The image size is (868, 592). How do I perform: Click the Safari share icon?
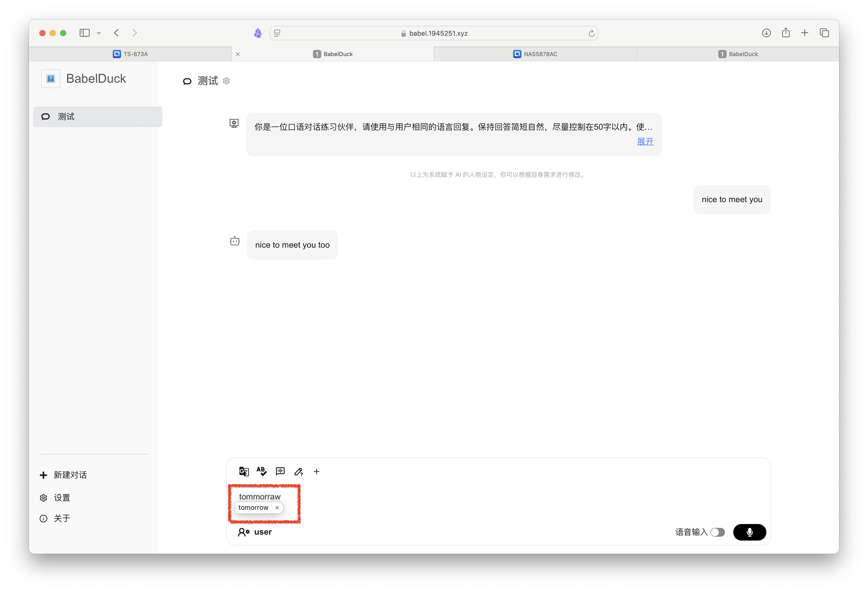click(785, 33)
